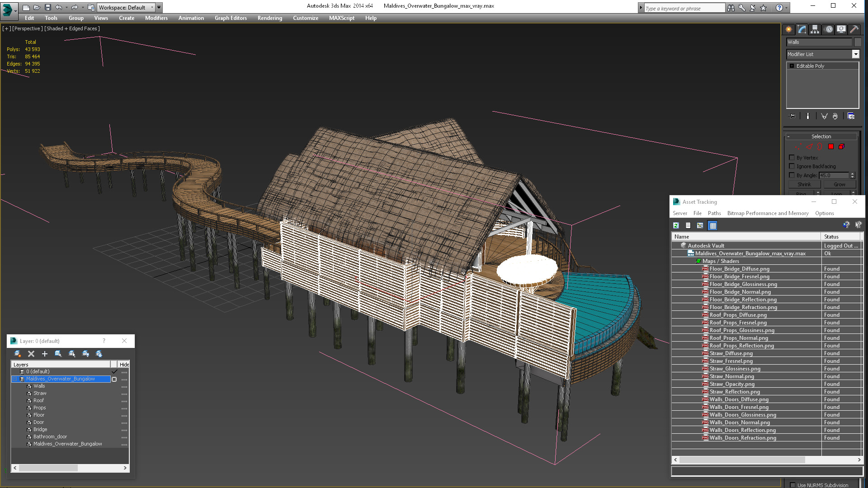
Task: Toggle current layer check for Maldives_Overwater_Bungalow
Action: [114, 379]
